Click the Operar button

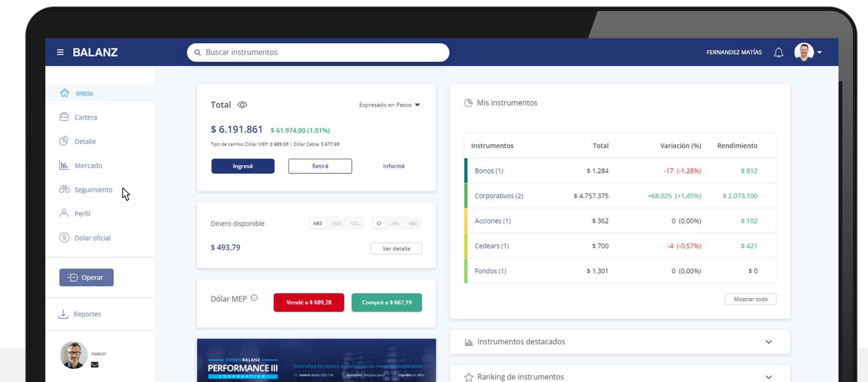(x=86, y=277)
